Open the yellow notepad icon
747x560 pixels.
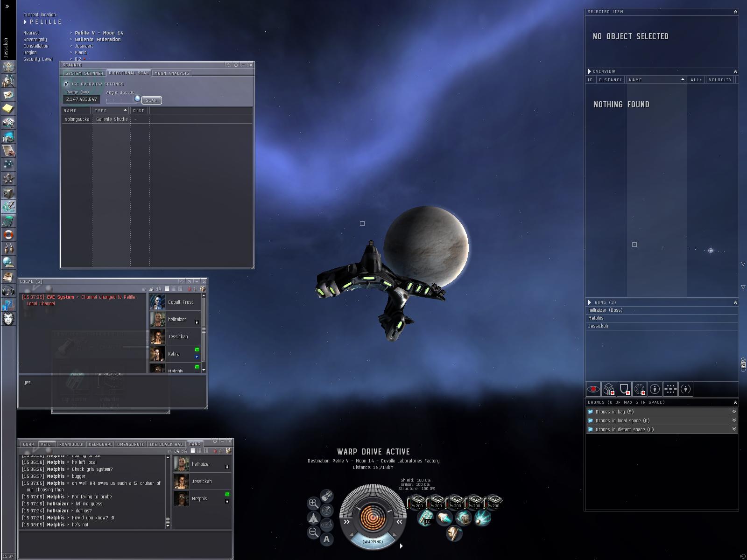(x=8, y=109)
